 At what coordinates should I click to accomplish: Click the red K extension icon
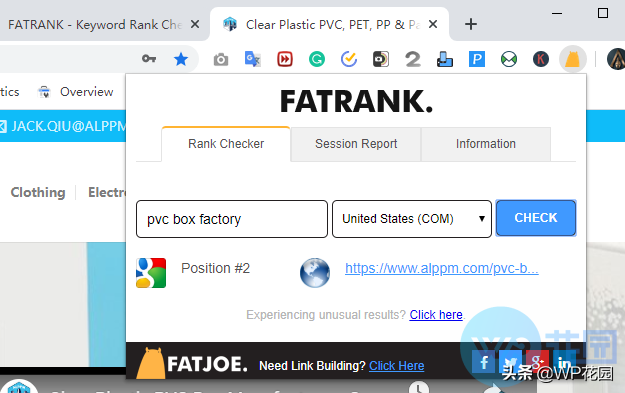[x=541, y=59]
